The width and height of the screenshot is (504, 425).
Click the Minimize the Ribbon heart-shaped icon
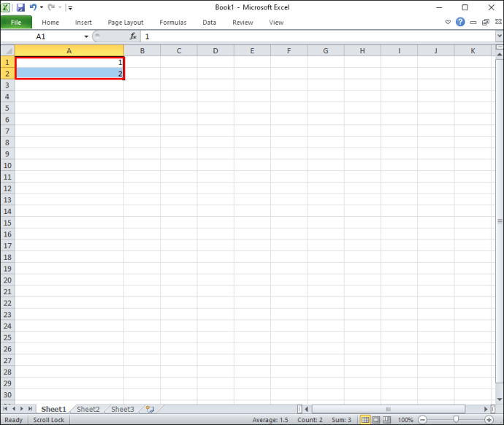click(448, 22)
